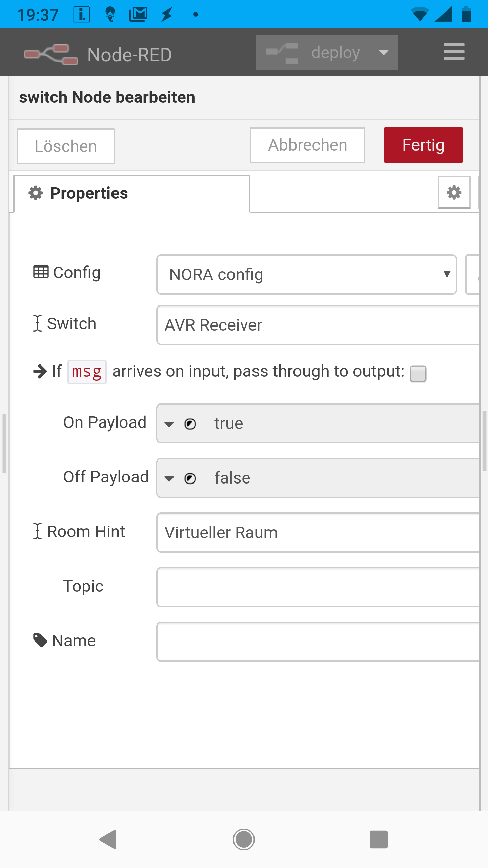Click the boolean type icon for On Payload
The width and height of the screenshot is (488, 868).
click(190, 424)
